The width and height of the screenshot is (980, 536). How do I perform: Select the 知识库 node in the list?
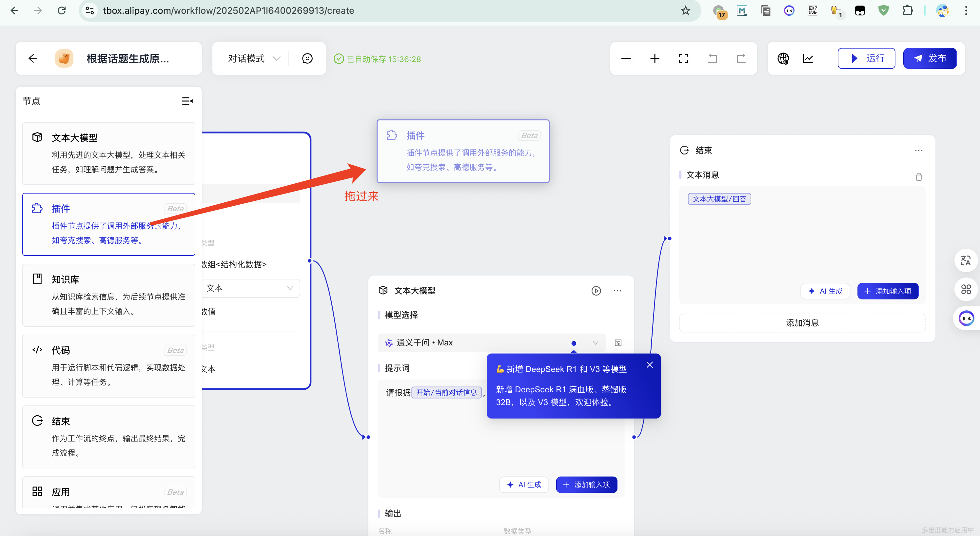[109, 295]
